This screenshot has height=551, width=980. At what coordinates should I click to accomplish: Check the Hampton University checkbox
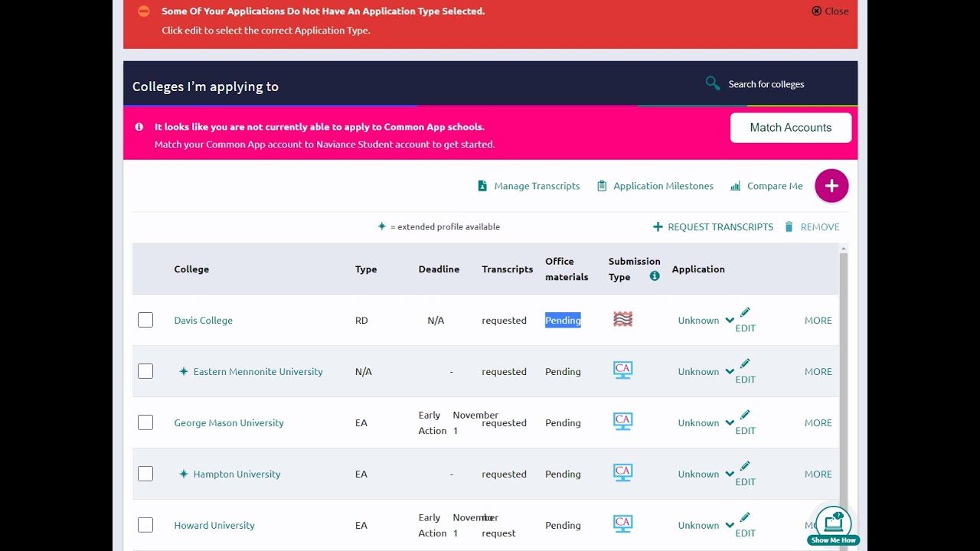[x=145, y=474]
